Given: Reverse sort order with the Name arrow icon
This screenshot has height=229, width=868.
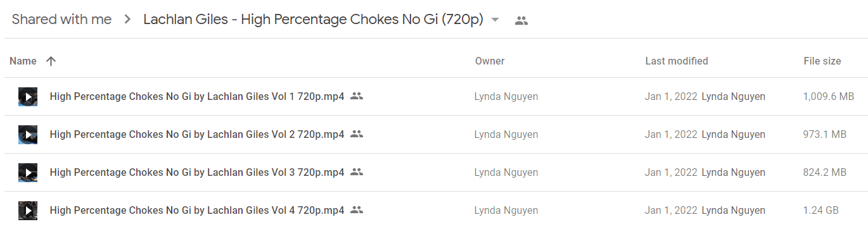Looking at the screenshot, I should (x=51, y=61).
